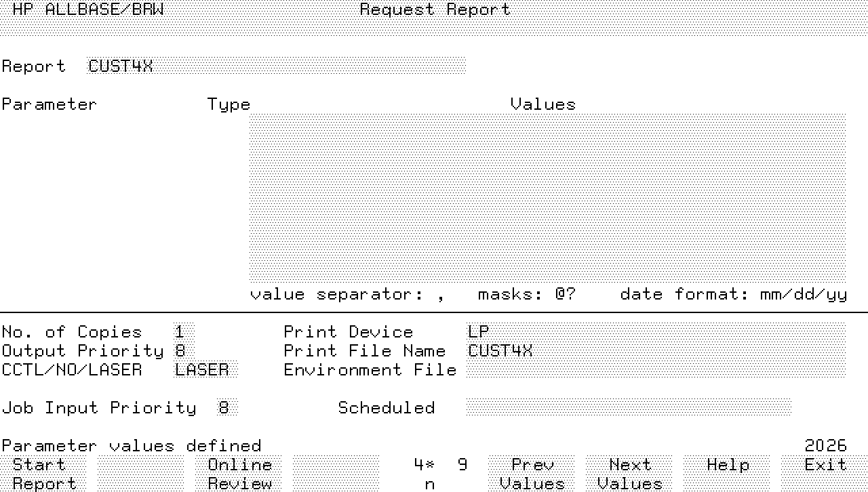Select the CCTL/NO/LASER field showing LASER
This screenshot has width=868, height=492.
coord(205,370)
